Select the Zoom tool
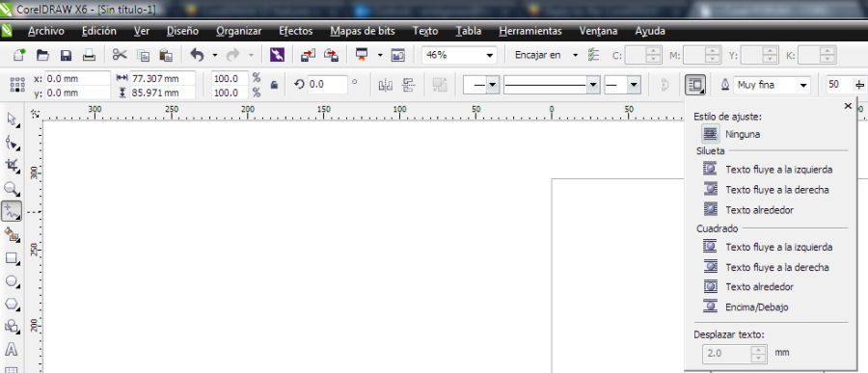868x373 pixels. pos(13,189)
